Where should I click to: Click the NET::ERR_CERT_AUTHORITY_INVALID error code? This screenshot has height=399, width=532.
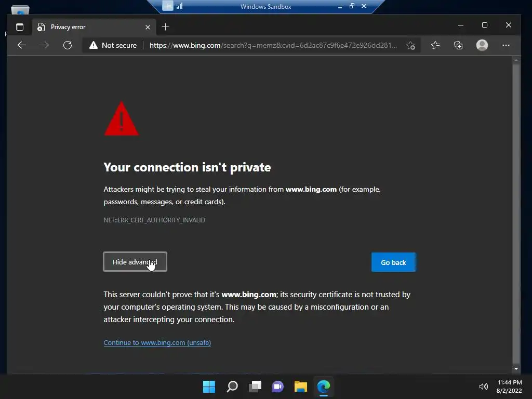(154, 220)
